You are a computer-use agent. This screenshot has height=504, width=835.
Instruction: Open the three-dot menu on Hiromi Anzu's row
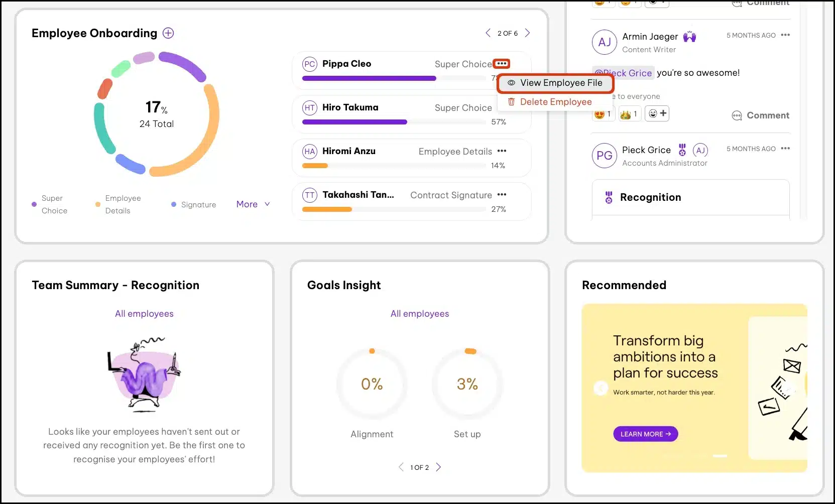[502, 151]
